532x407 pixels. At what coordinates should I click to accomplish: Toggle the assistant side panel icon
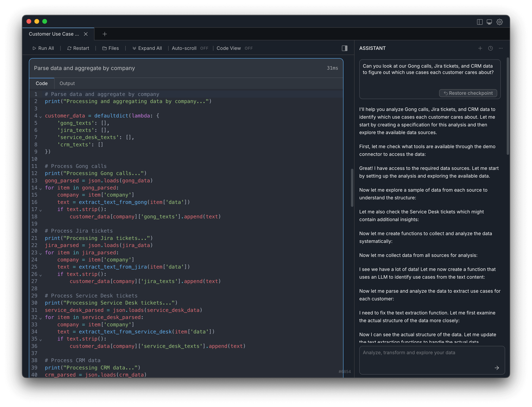[344, 48]
